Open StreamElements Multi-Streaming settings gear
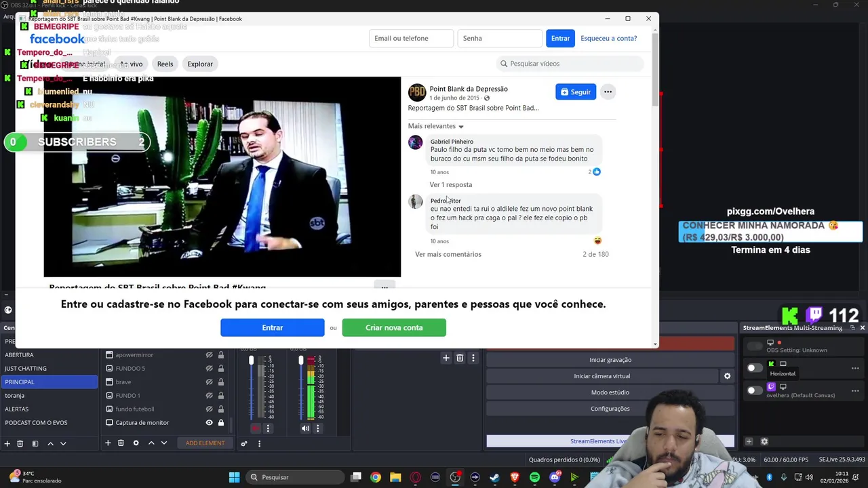868x488 pixels. point(764,441)
